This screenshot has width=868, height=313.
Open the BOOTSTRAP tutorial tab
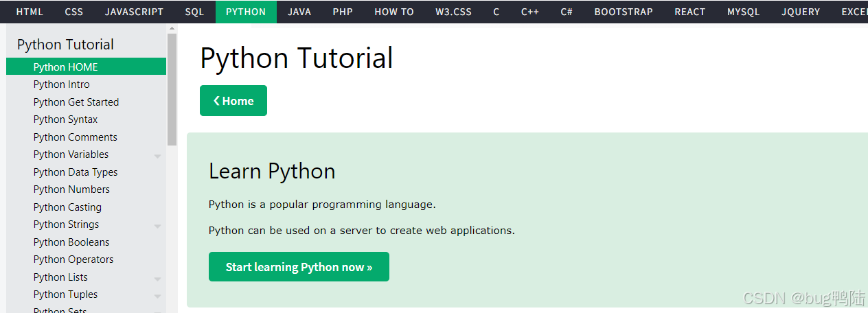[x=624, y=12]
